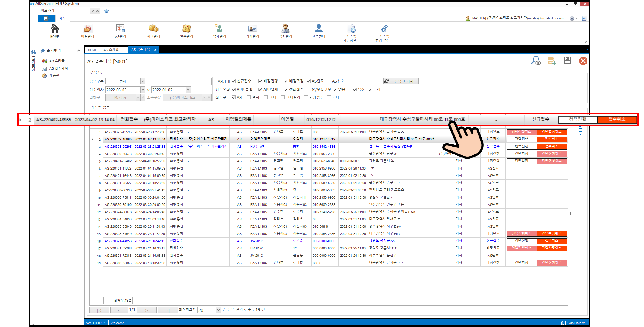Image resolution: width=644 pixels, height=327 pixels.
Task: Click 컨택확정취소 for row AS-220323-15596
Action: pyautogui.click(x=552, y=132)
